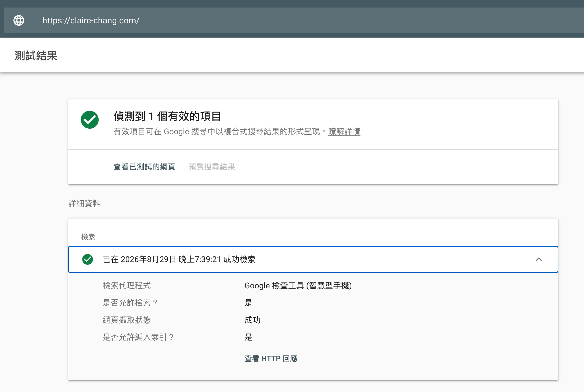Viewport: 584px width, 392px height.
Task: Click the 成功 fetch status value
Action: tap(253, 320)
